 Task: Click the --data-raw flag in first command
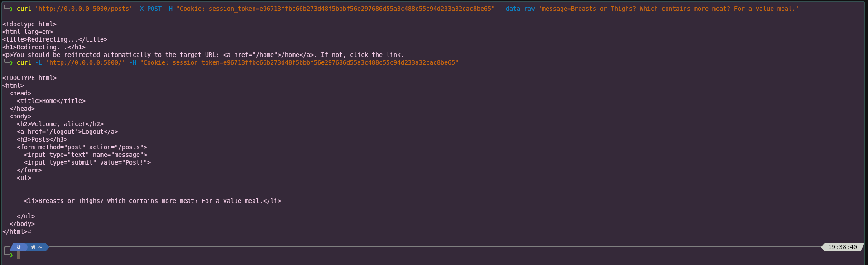point(517,9)
